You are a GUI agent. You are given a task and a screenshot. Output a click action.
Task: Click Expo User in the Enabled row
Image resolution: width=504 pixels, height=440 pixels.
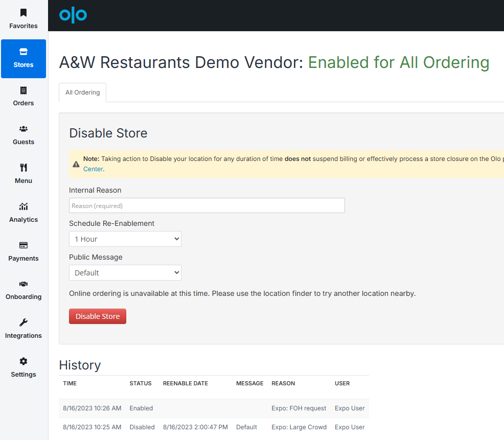pos(350,408)
